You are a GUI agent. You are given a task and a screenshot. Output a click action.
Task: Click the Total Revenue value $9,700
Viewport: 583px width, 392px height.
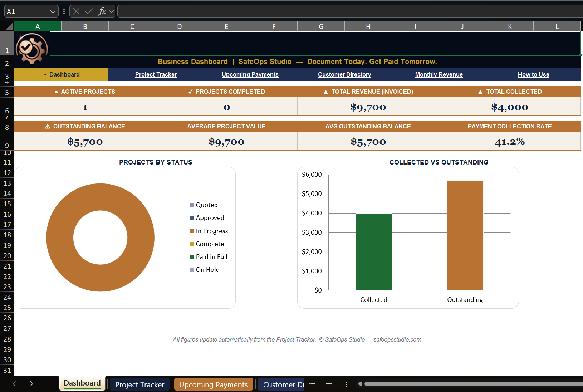coord(368,107)
